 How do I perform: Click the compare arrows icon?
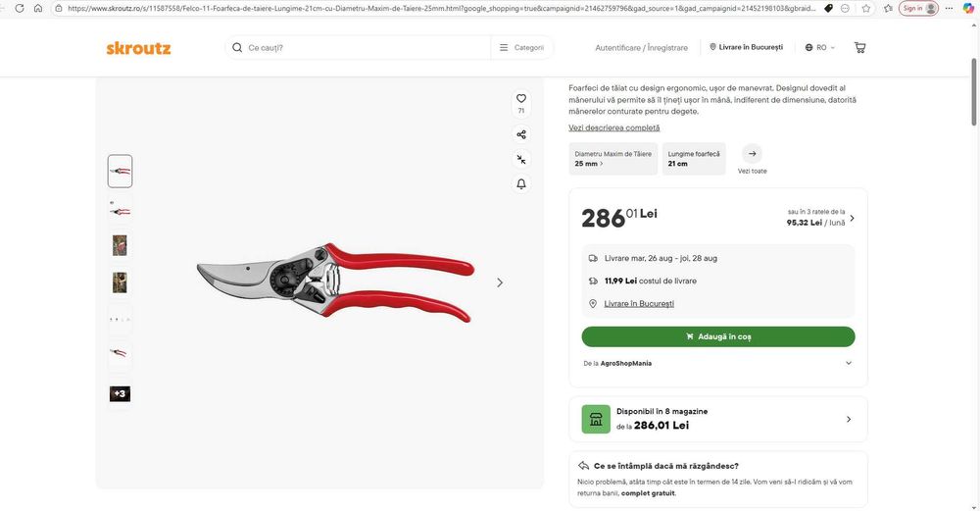pyautogui.click(x=520, y=160)
